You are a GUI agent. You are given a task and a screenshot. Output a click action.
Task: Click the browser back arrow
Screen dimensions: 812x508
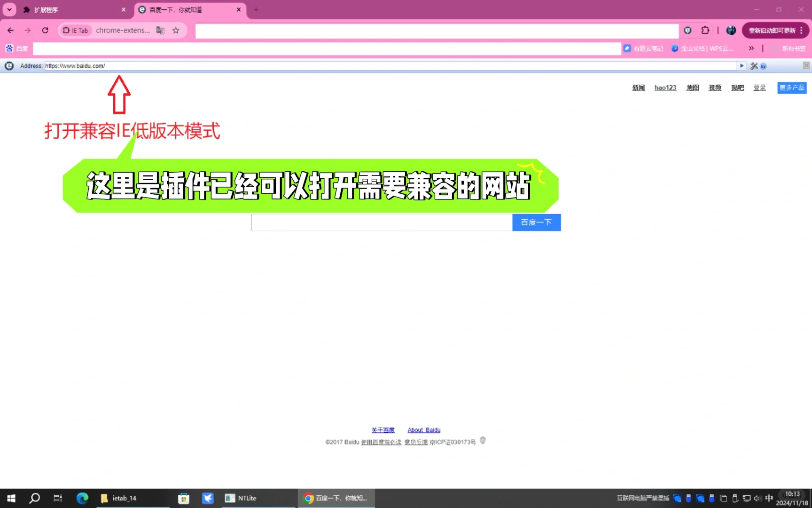[x=10, y=30]
